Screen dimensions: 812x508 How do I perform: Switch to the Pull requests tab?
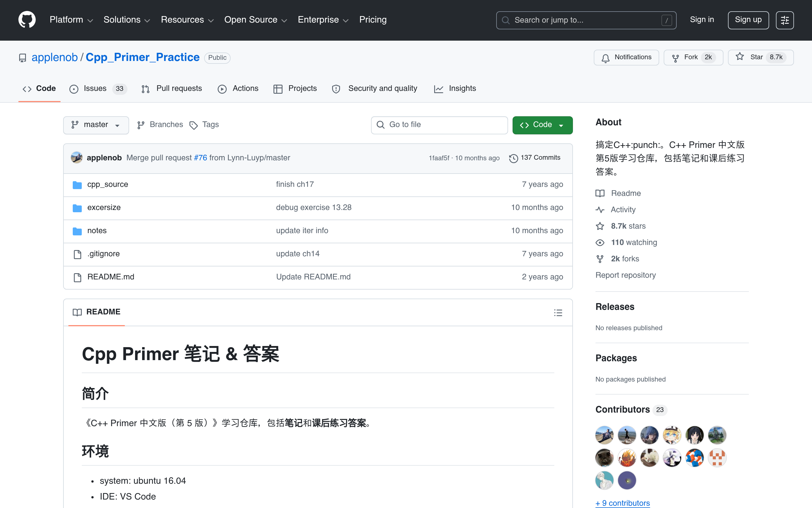(172, 89)
